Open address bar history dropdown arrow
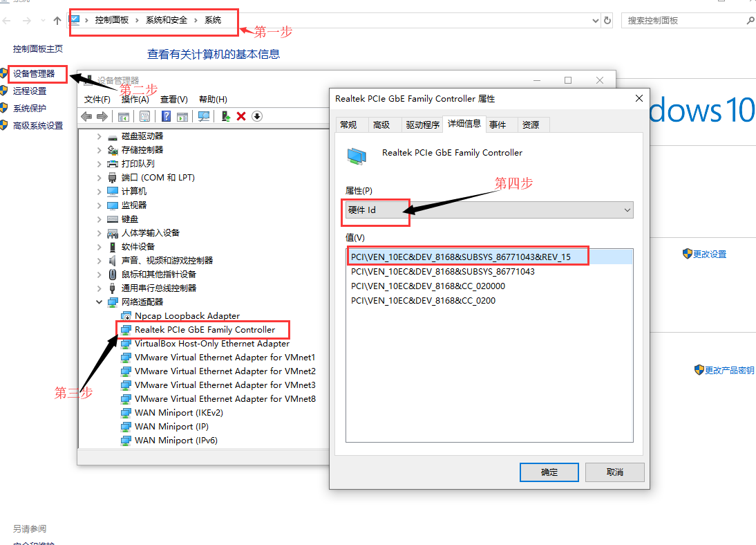This screenshot has width=756, height=545. click(596, 20)
